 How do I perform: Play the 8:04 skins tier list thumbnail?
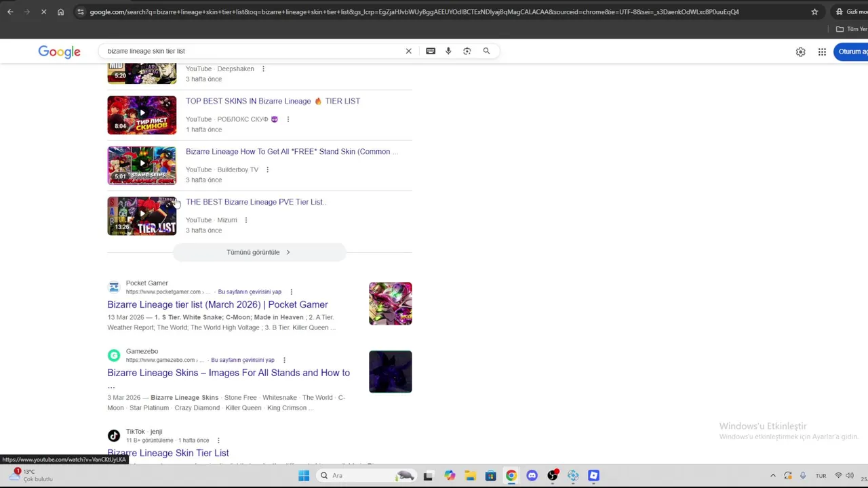(x=142, y=115)
